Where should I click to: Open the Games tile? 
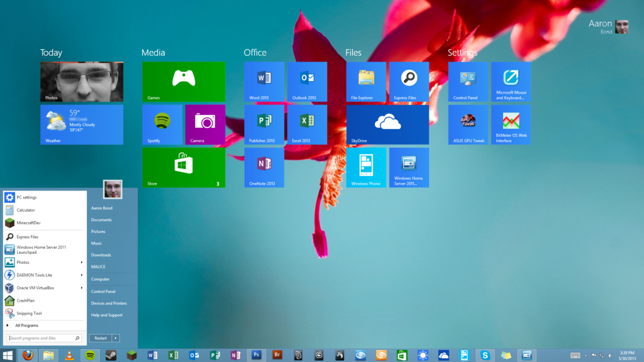tap(184, 82)
